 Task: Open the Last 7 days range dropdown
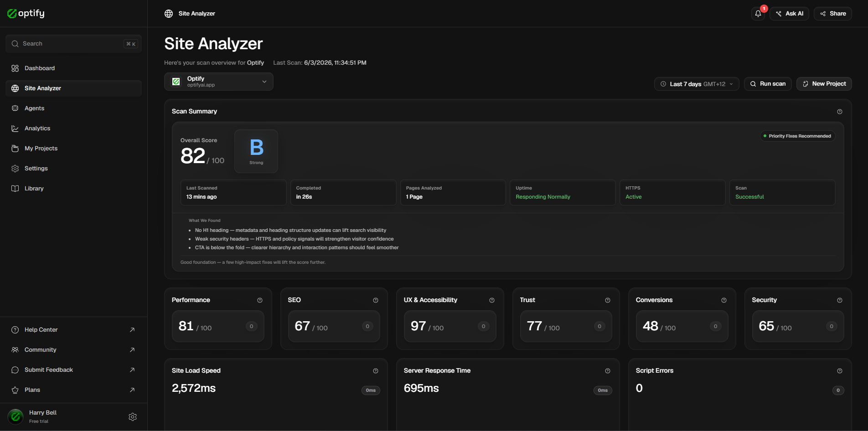tap(697, 84)
